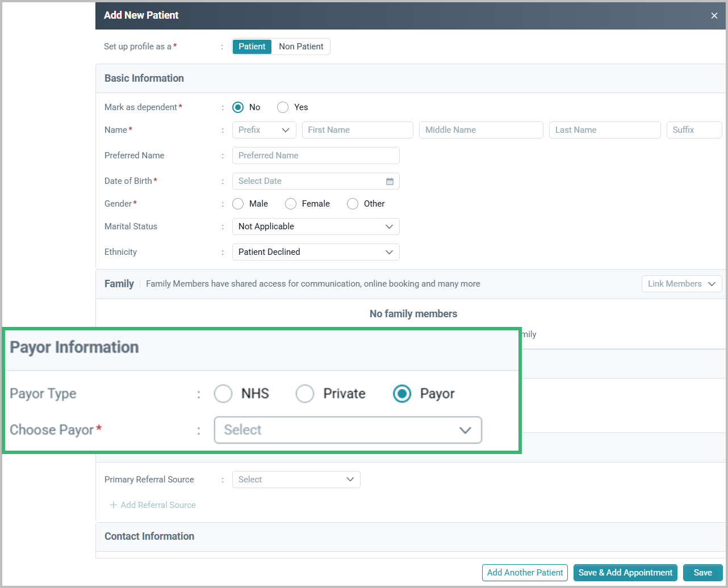Click the Save button
Screen dimensions: 728x588
(x=702, y=573)
